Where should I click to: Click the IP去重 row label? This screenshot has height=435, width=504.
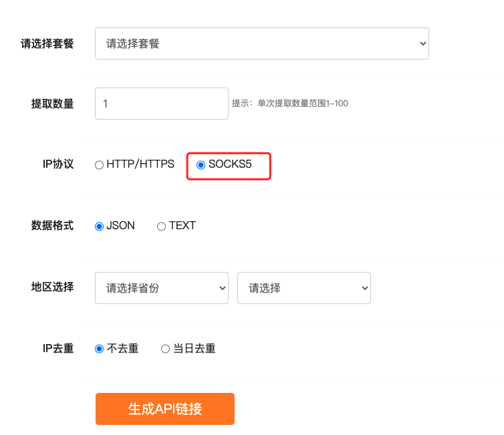point(57,349)
